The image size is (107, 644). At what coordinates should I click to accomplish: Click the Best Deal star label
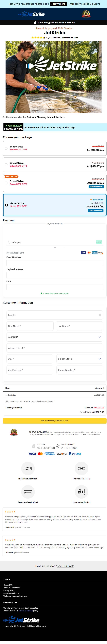coord(97,200)
